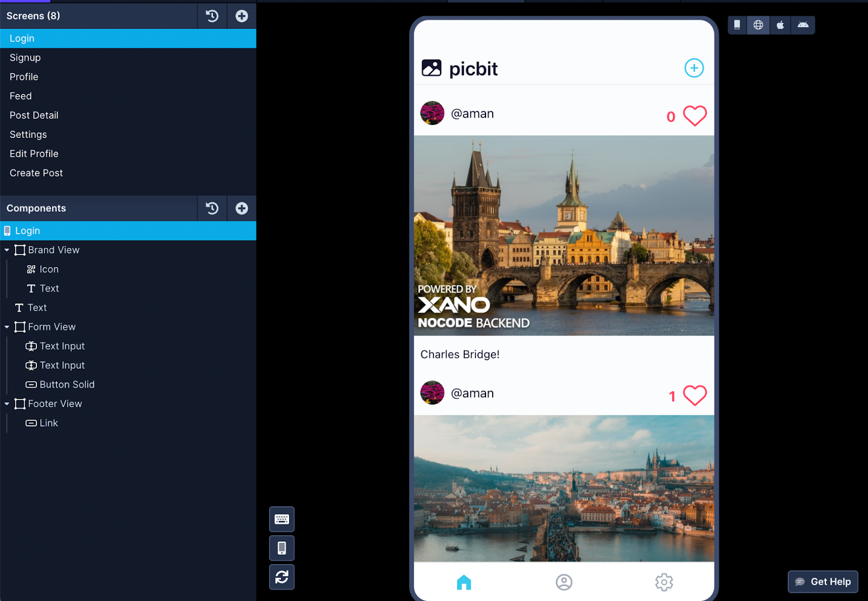Open the Components history icon
Viewport: 868px width, 601px height.
[212, 208]
